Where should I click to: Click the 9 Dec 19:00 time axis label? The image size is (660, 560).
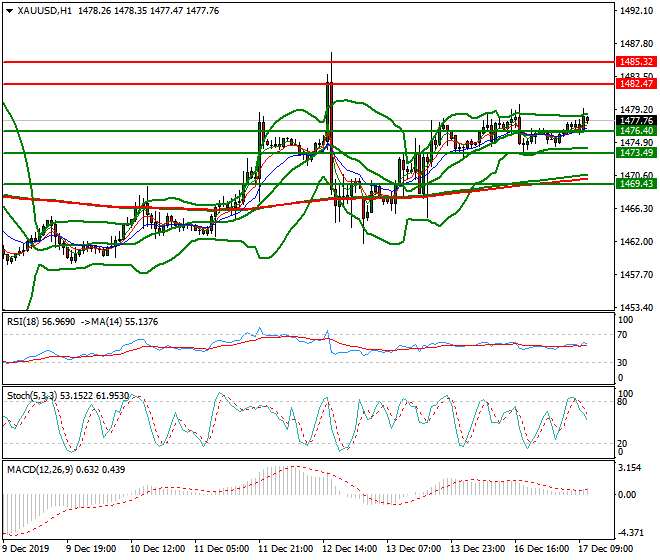(x=91, y=549)
